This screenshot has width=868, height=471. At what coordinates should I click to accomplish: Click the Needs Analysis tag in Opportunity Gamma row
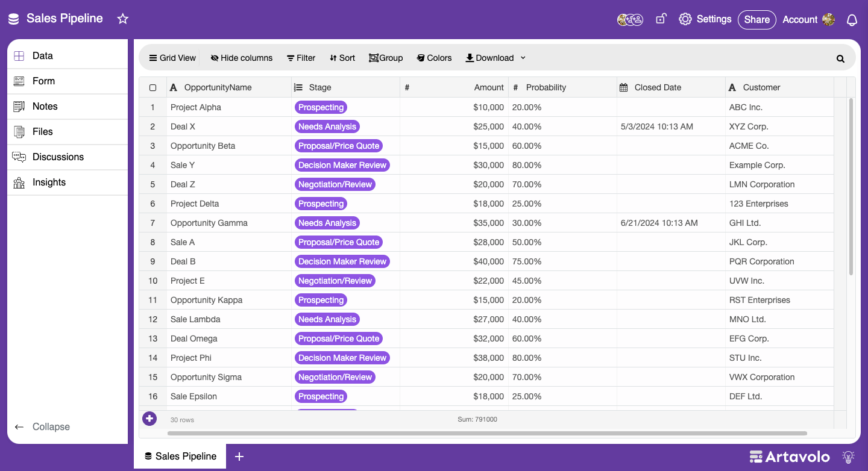click(x=327, y=223)
